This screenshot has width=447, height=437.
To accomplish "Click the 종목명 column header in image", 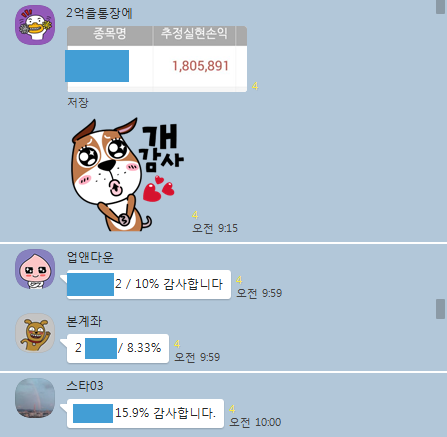I will (x=110, y=34).
